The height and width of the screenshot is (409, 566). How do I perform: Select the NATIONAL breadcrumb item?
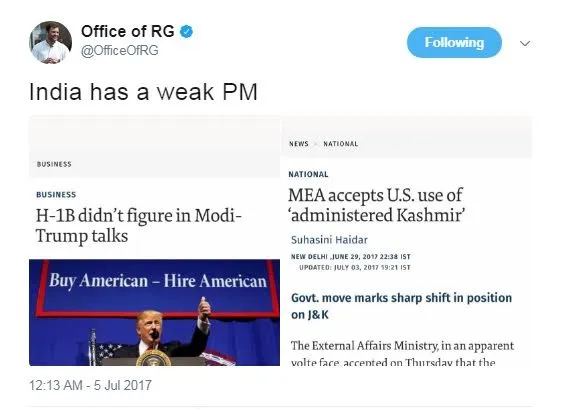pos(340,144)
